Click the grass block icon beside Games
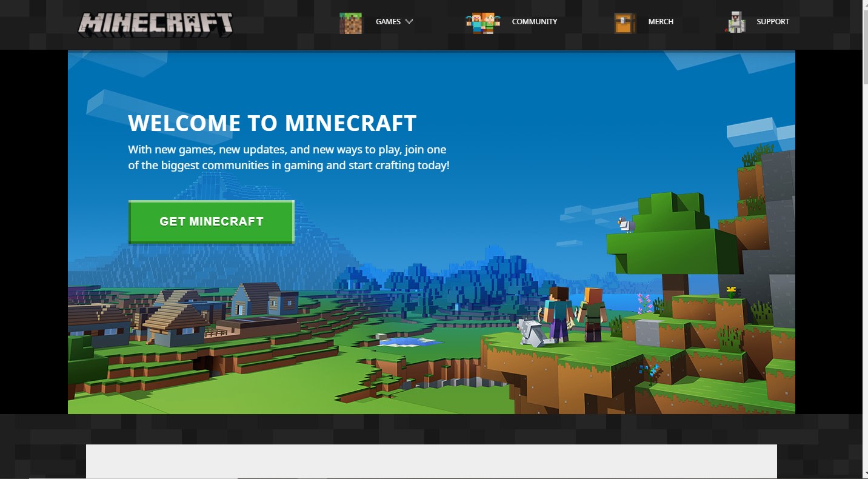868x479 pixels. pyautogui.click(x=350, y=22)
